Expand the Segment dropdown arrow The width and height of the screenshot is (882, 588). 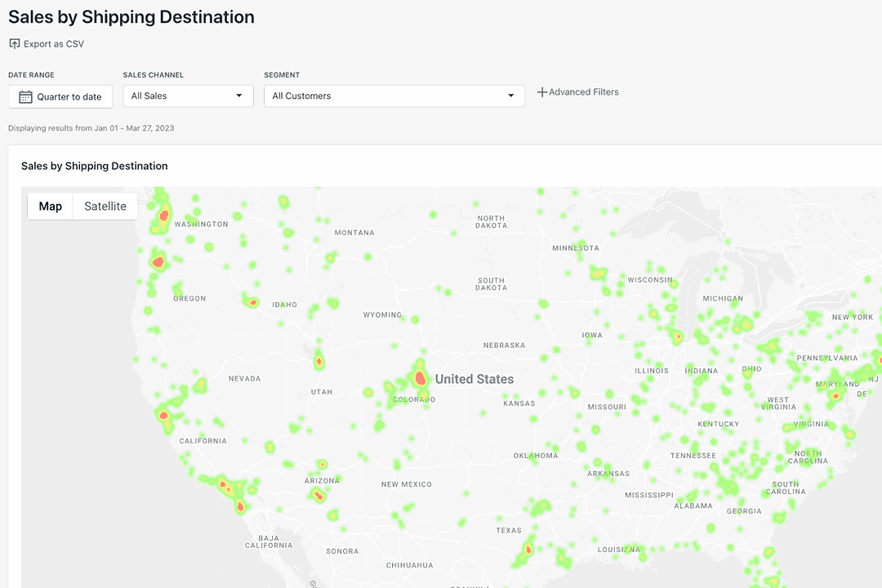coord(510,96)
